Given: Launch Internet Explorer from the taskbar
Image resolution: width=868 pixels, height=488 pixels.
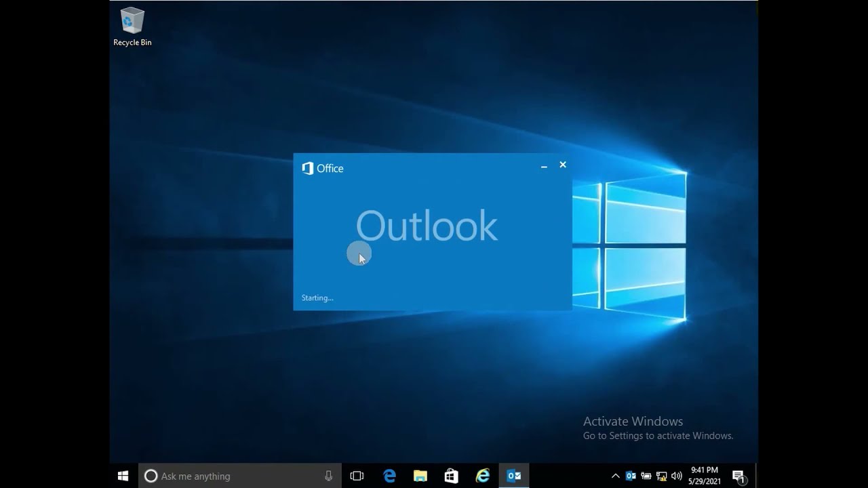Looking at the screenshot, I should [483, 476].
